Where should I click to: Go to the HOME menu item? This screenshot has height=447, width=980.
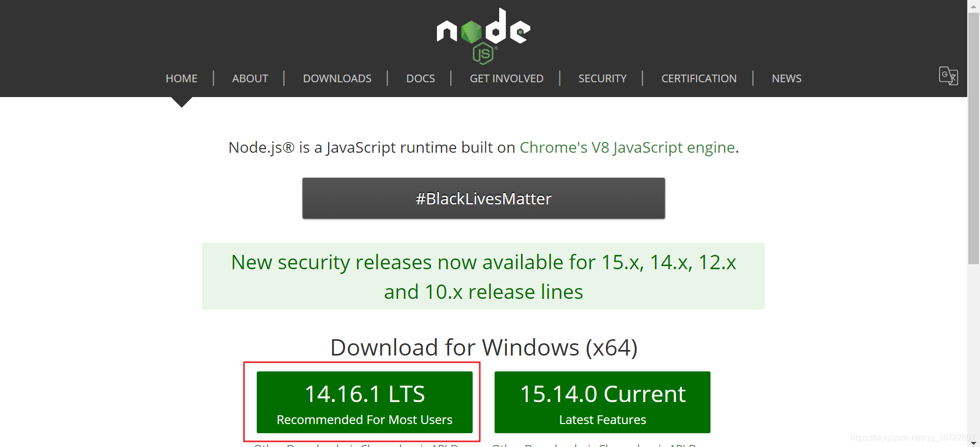(x=182, y=79)
